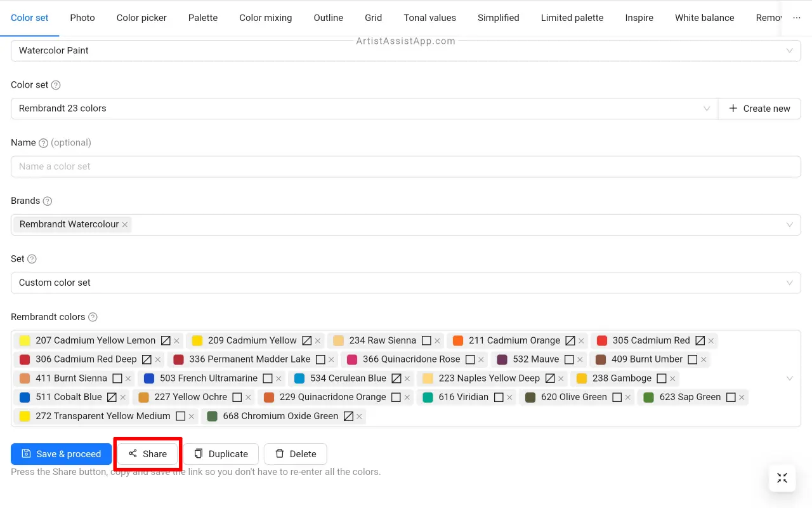Expand the Brands selection dropdown

click(790, 225)
